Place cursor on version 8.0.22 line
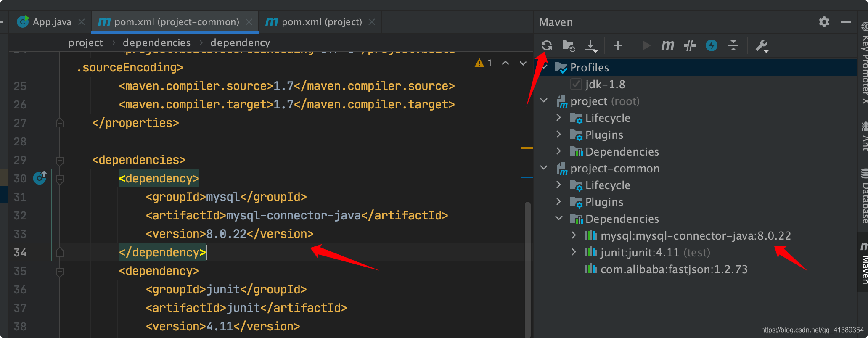This screenshot has width=868, height=338. coord(230,234)
